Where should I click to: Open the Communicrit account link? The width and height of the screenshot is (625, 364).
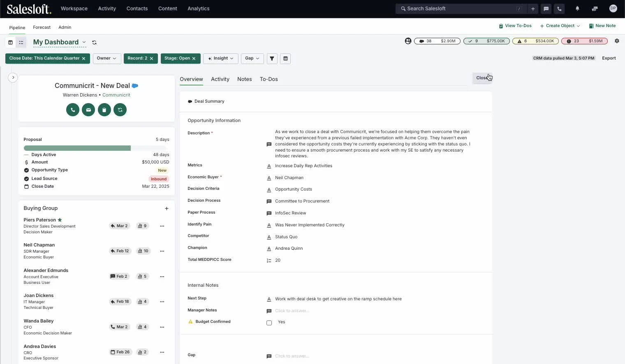116,95
